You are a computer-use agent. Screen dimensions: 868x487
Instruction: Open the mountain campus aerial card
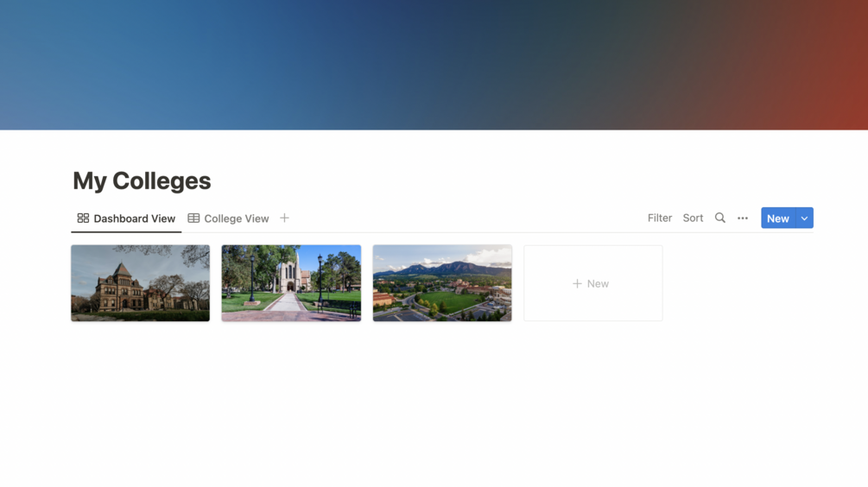tap(442, 283)
